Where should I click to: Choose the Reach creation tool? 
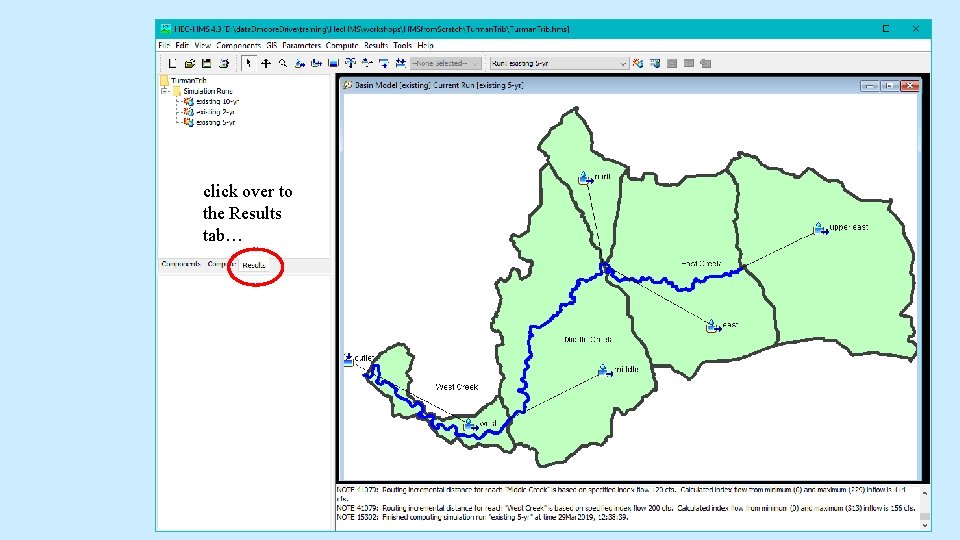pyautogui.click(x=317, y=63)
